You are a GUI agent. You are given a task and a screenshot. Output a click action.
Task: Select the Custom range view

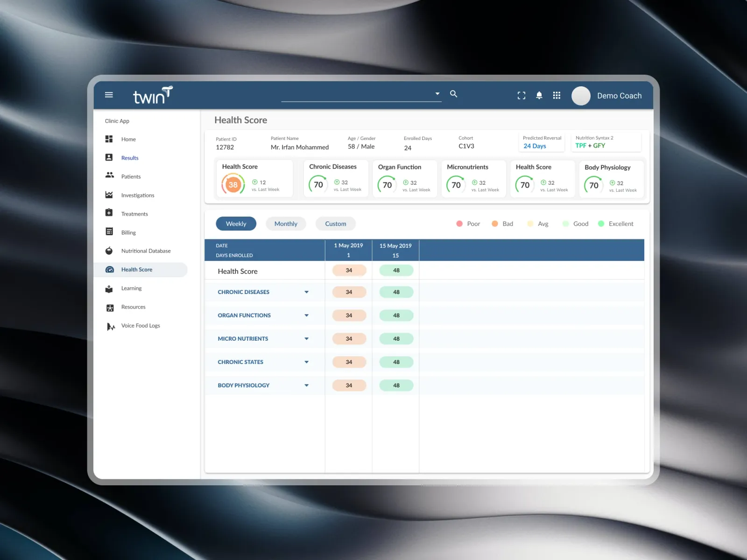(336, 224)
